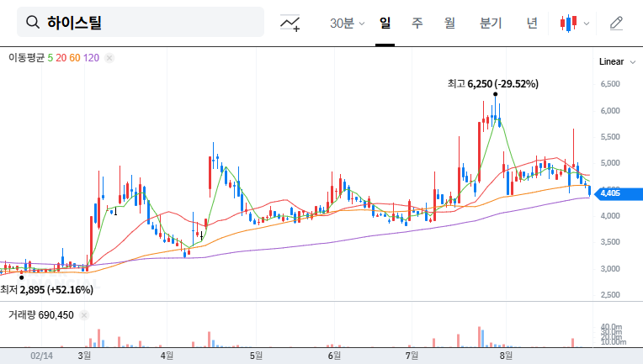Click the 4월 label on time axis
The image size is (643, 364).
coord(167,356)
